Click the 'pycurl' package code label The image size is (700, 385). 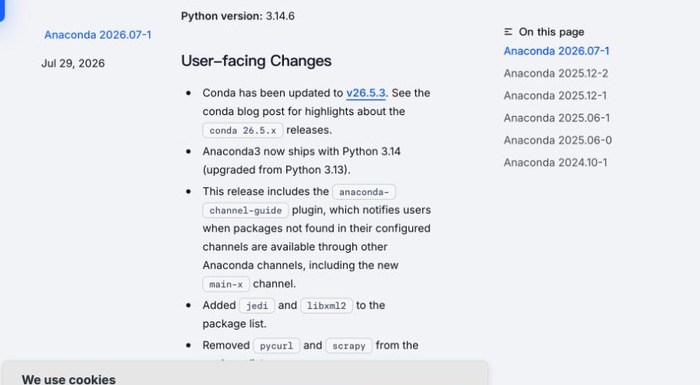[x=276, y=346]
